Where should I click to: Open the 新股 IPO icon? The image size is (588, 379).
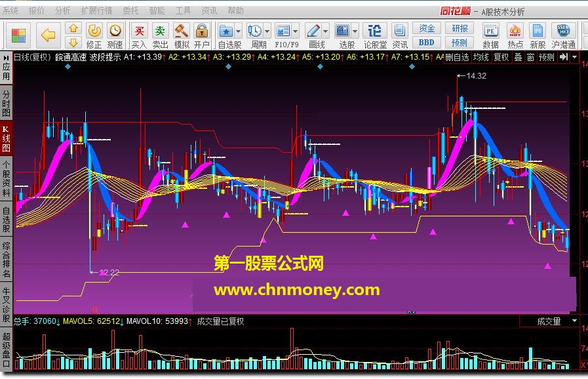click(x=538, y=35)
